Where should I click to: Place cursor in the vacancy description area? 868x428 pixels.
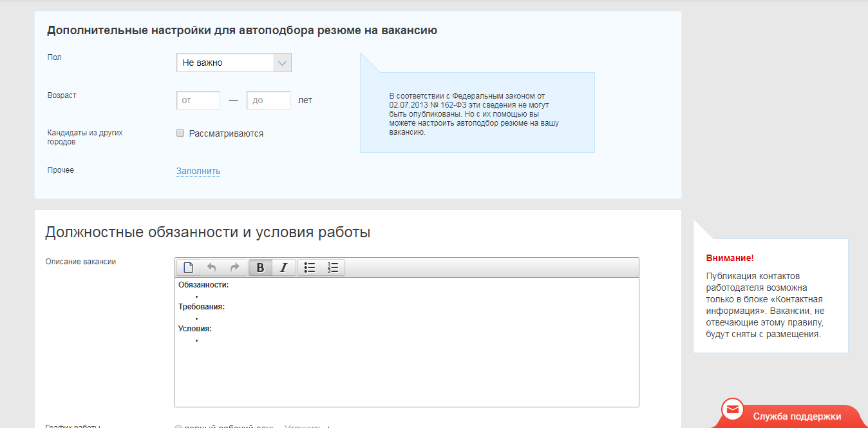pyautogui.click(x=406, y=361)
